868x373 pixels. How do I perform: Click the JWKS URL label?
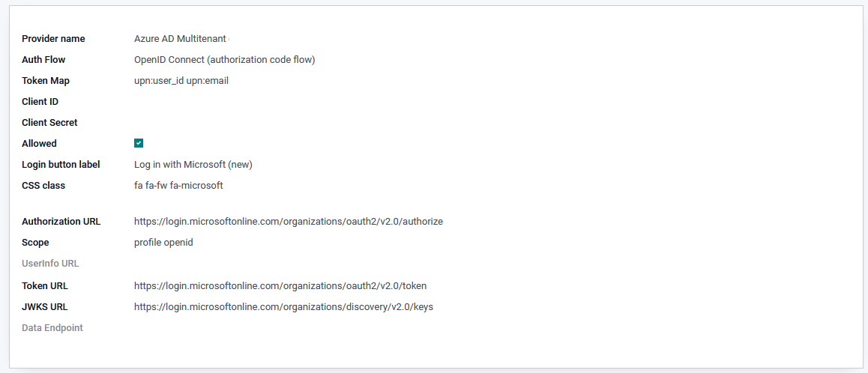tap(44, 306)
